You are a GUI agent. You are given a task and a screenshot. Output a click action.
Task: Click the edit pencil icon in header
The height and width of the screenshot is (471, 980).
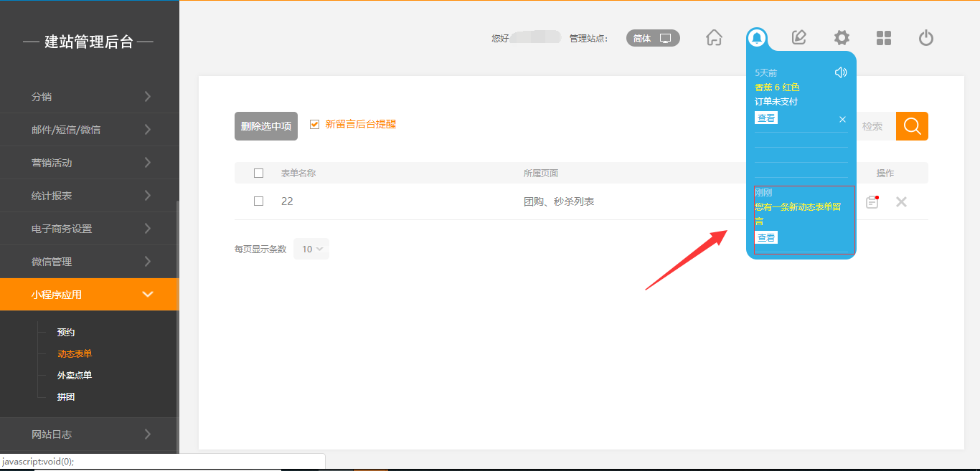coord(798,38)
